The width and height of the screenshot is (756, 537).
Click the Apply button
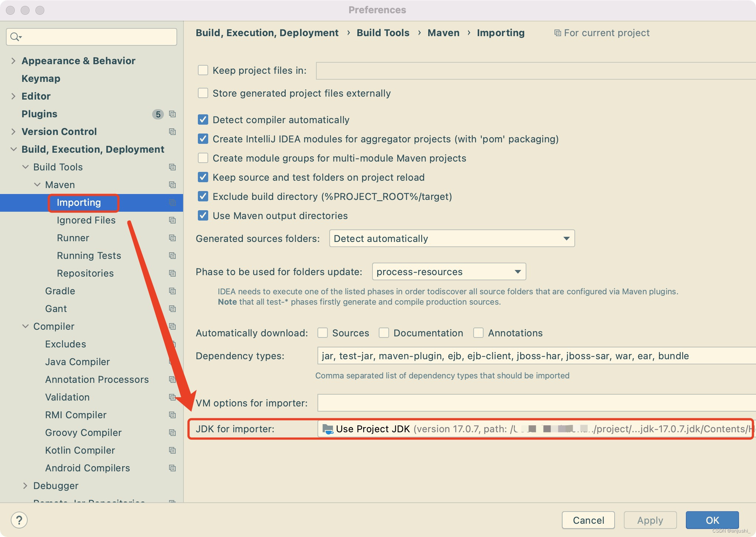(650, 520)
